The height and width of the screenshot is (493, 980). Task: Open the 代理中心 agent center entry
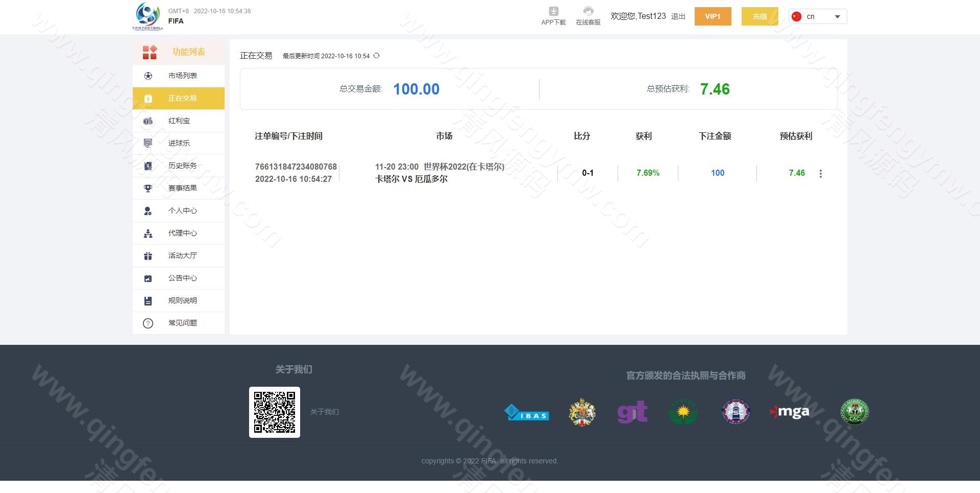[178, 233]
